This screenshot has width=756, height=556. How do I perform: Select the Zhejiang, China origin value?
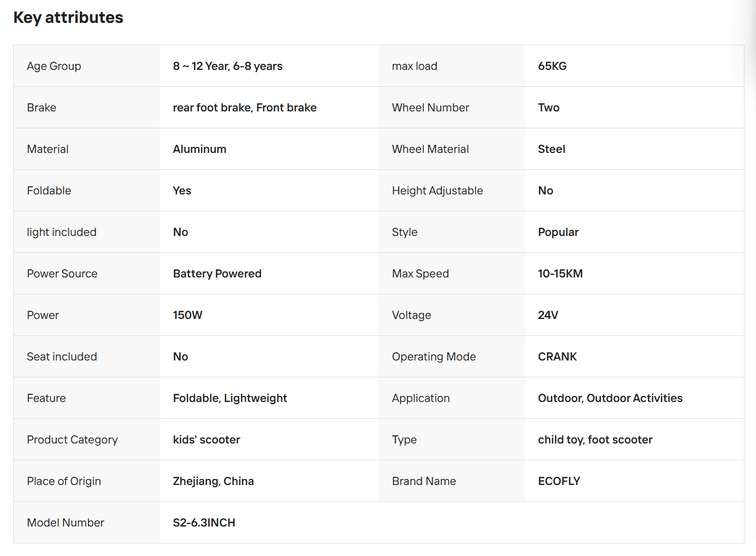[x=214, y=481]
